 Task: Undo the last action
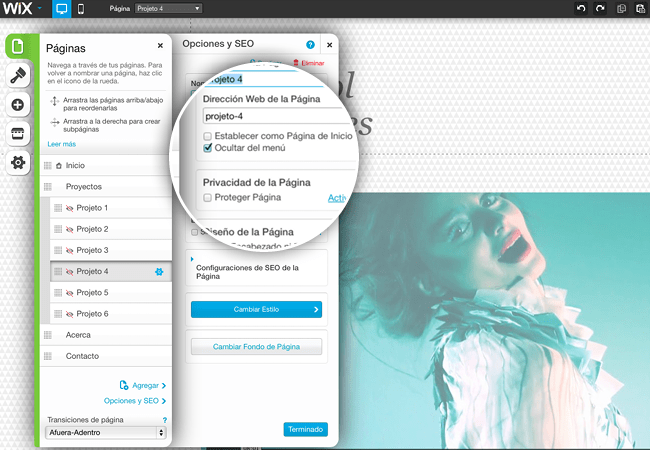[x=581, y=8]
